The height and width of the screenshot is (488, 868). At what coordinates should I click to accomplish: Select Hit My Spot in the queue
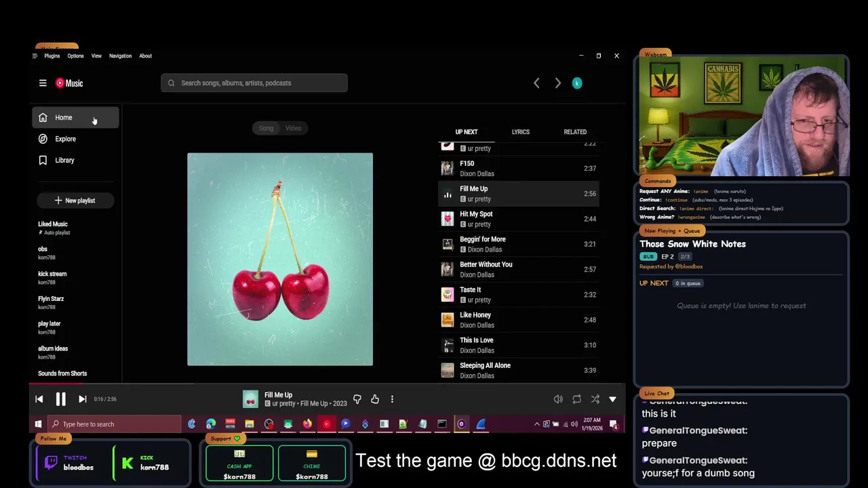pyautogui.click(x=519, y=219)
